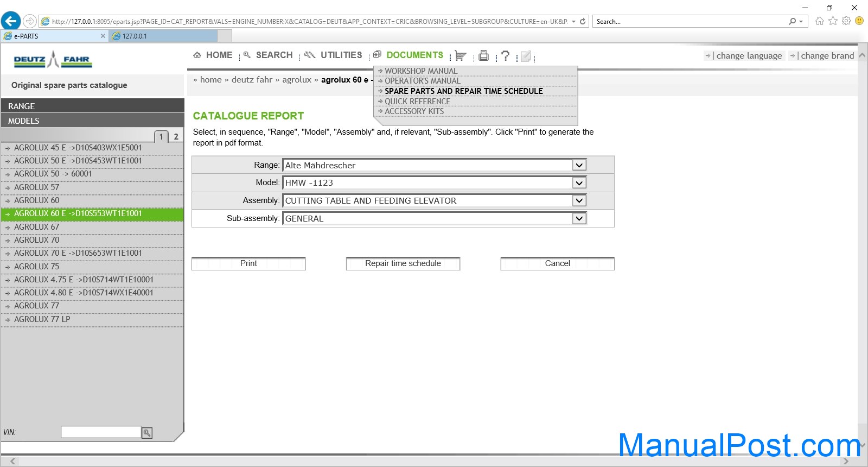Viewport: 868px width, 467px height.
Task: Click the favorites star icon
Action: coord(833,21)
